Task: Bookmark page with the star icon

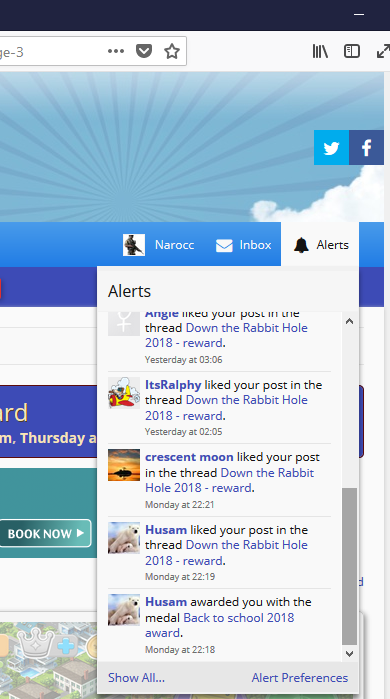Action: click(x=172, y=52)
